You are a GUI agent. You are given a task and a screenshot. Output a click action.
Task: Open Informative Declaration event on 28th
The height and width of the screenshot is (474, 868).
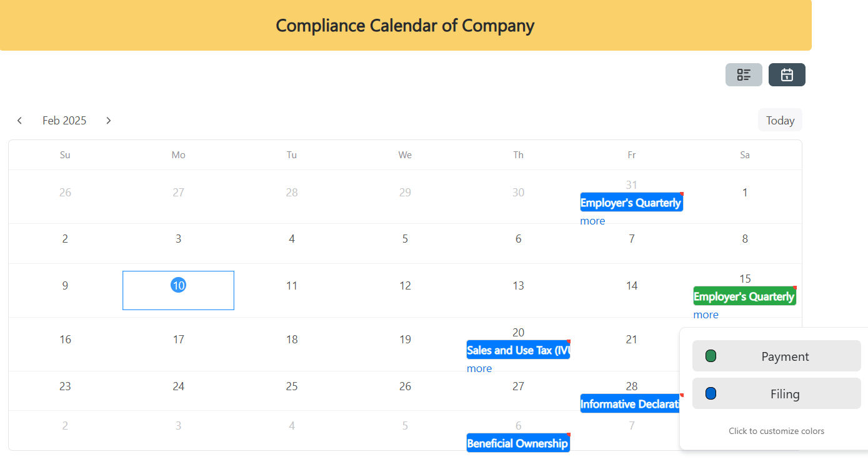631,403
